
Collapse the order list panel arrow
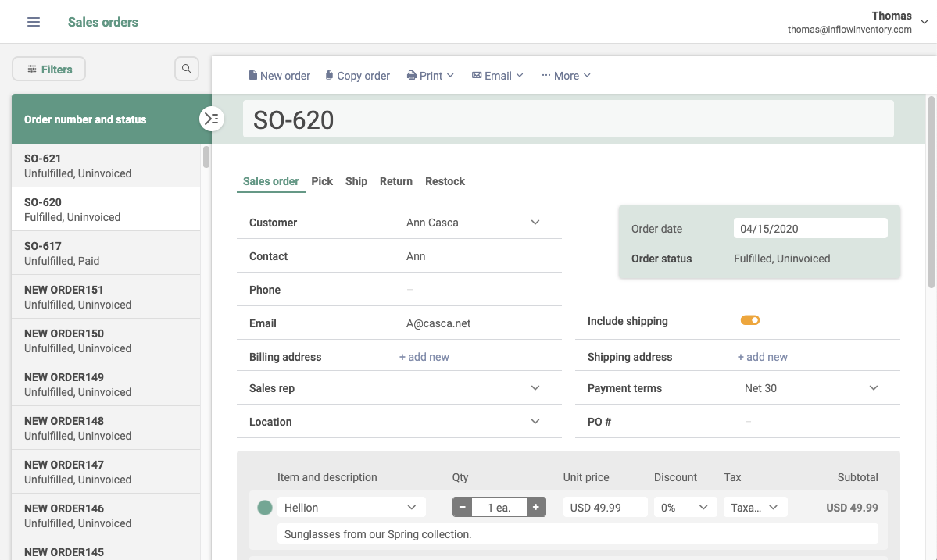pos(212,119)
